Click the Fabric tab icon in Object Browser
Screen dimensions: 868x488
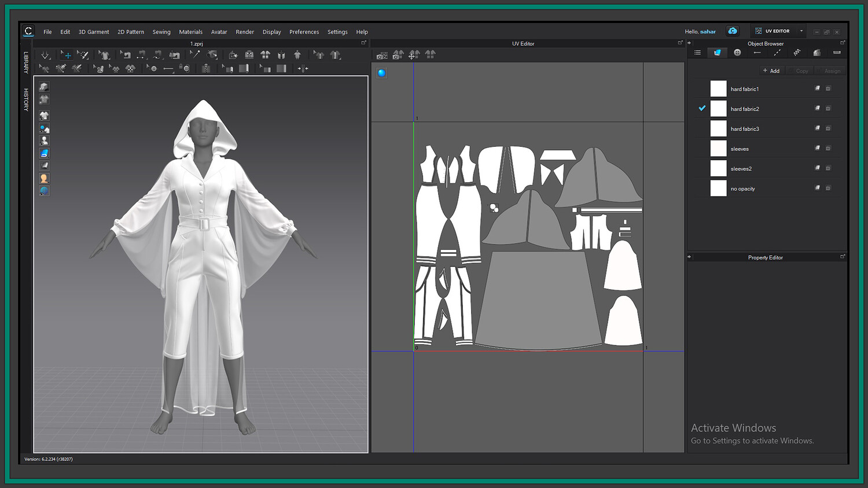point(717,53)
